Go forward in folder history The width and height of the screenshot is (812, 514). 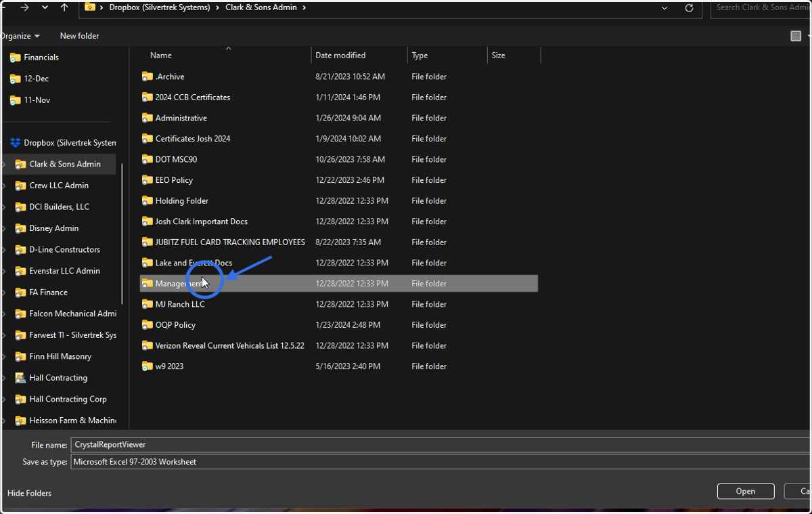click(x=24, y=7)
